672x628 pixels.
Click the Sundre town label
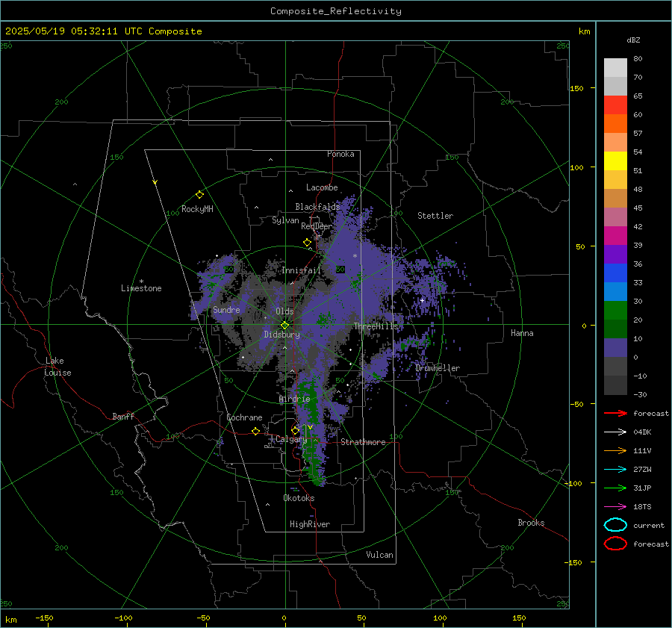click(x=226, y=310)
